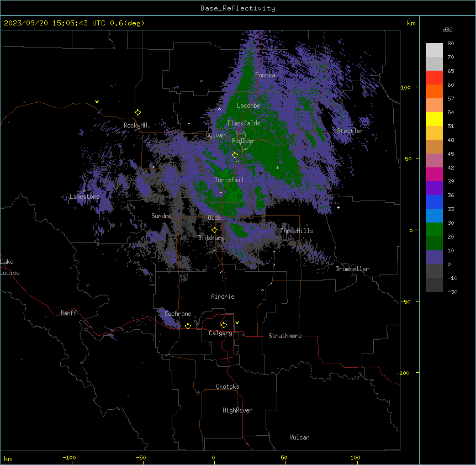
Task: Click the RedDeer city label
Action: point(244,141)
